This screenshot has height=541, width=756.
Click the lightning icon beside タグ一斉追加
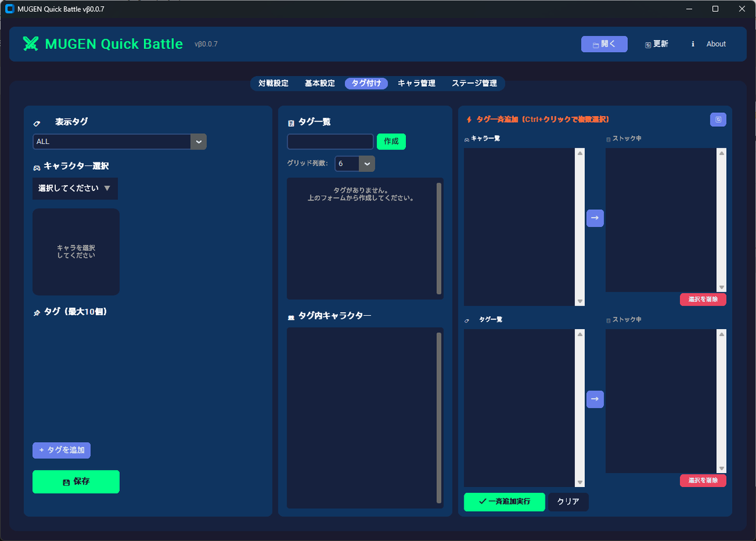tap(469, 120)
